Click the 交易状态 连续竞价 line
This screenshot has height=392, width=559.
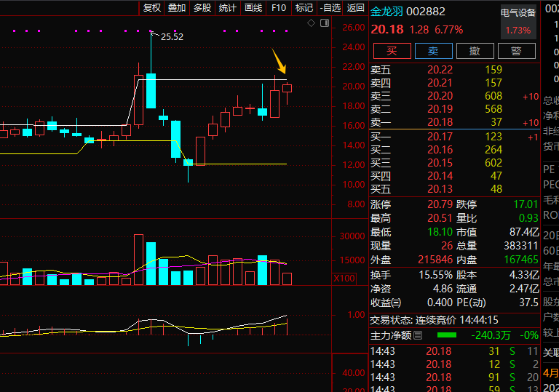click(x=434, y=320)
